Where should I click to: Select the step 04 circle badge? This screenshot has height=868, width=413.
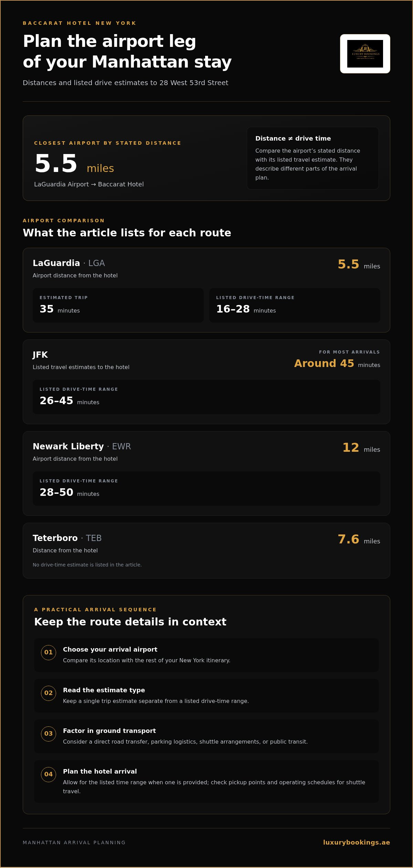(x=49, y=775)
